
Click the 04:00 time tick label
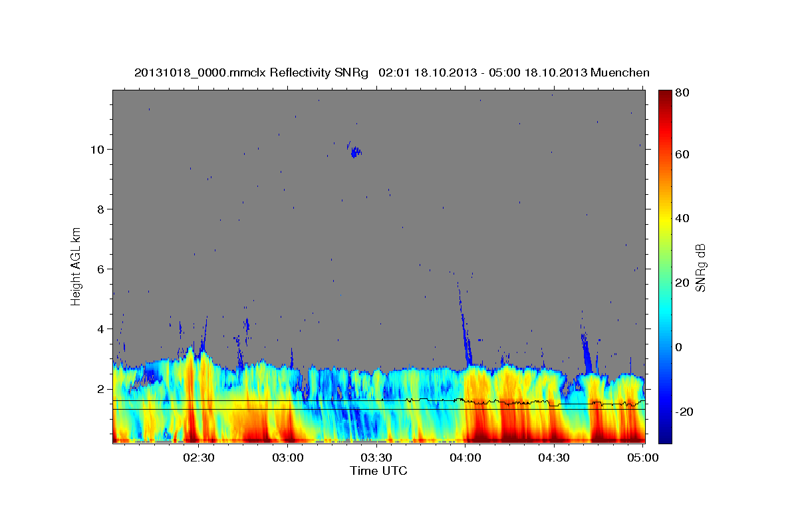465,458
